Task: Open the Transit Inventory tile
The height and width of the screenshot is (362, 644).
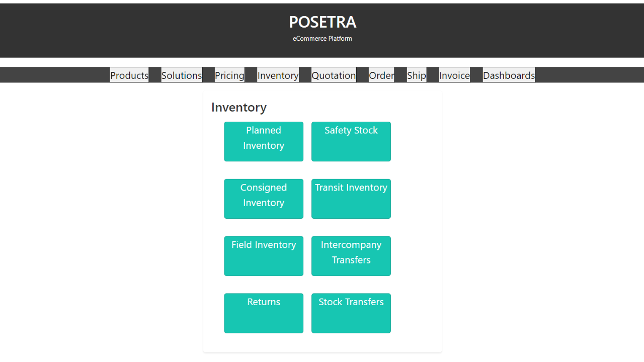Action: point(351,199)
